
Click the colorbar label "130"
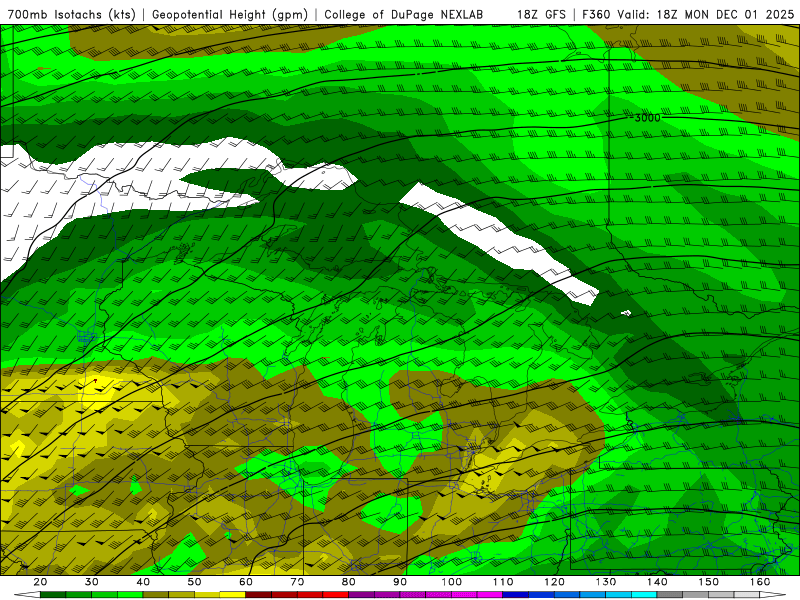click(x=606, y=582)
